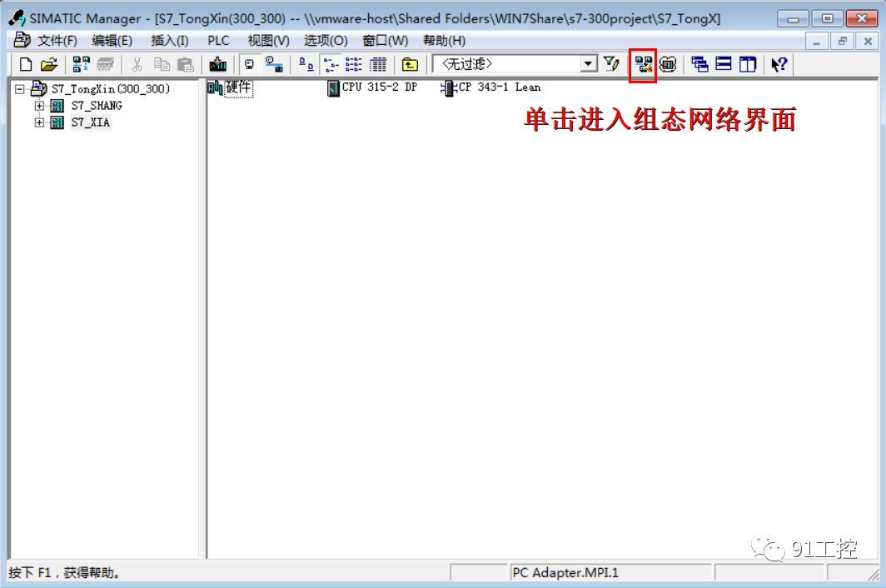Click the Simulation on/off icon
Image resolution: width=886 pixels, height=588 pixels.
click(668, 64)
